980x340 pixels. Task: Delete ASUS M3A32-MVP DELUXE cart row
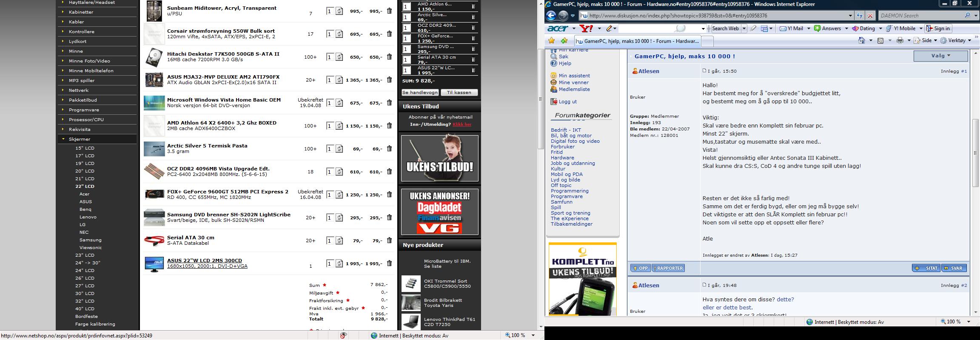(389, 80)
